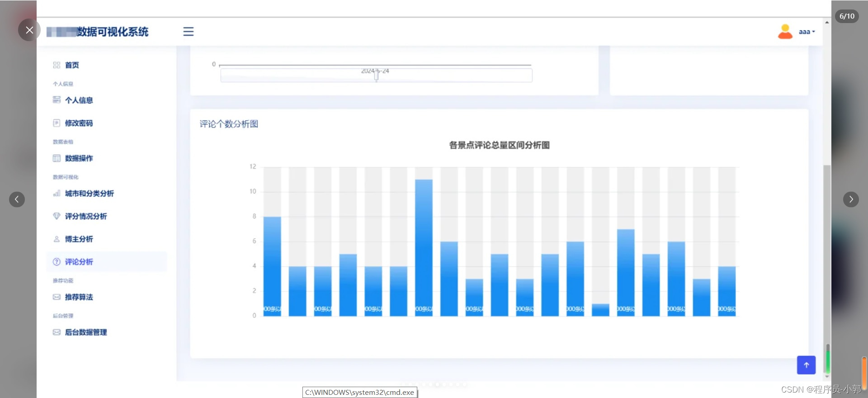Open 博主分析 page

[x=79, y=239]
